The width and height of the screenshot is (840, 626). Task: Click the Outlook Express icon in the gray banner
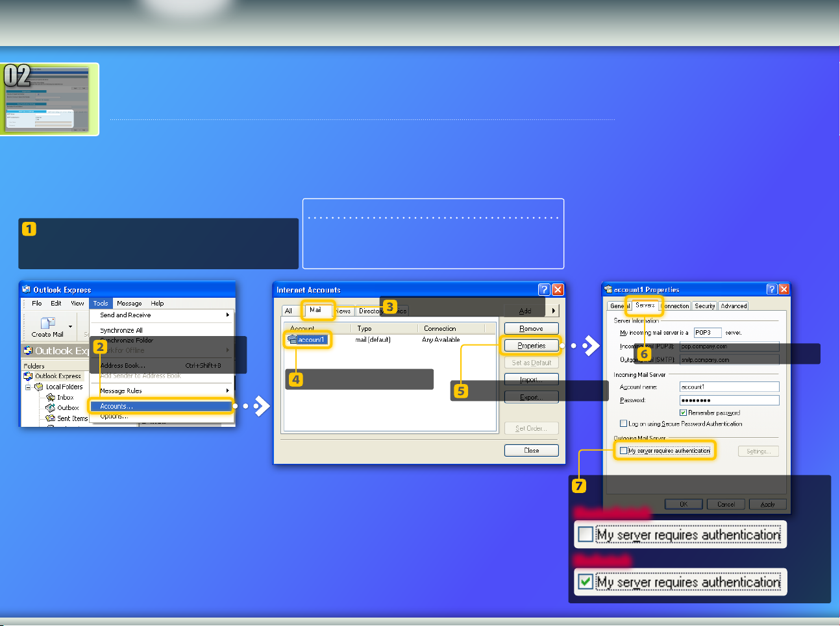point(29,350)
